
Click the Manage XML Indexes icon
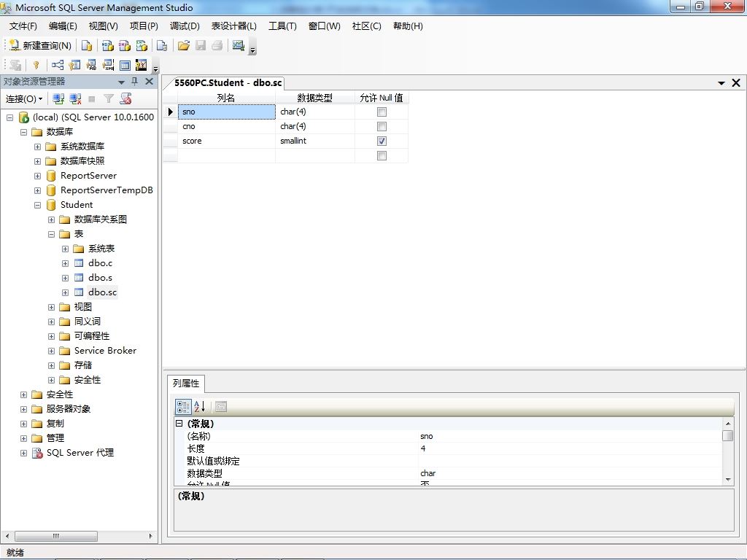click(x=108, y=65)
